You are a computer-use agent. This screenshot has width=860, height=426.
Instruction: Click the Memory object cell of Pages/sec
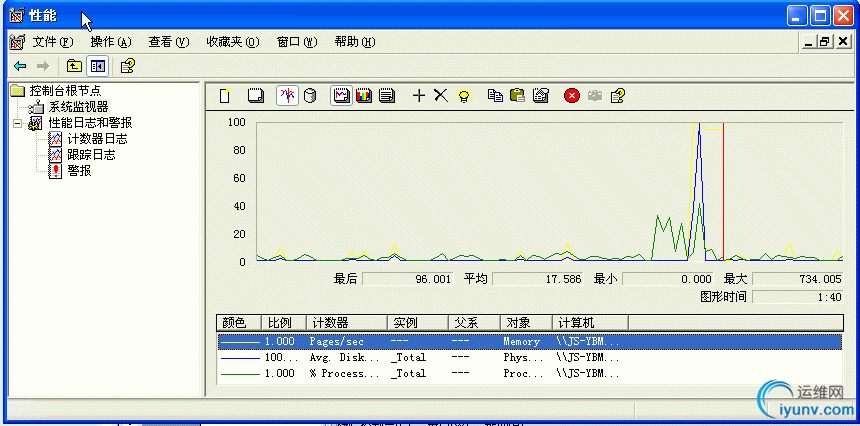522,342
